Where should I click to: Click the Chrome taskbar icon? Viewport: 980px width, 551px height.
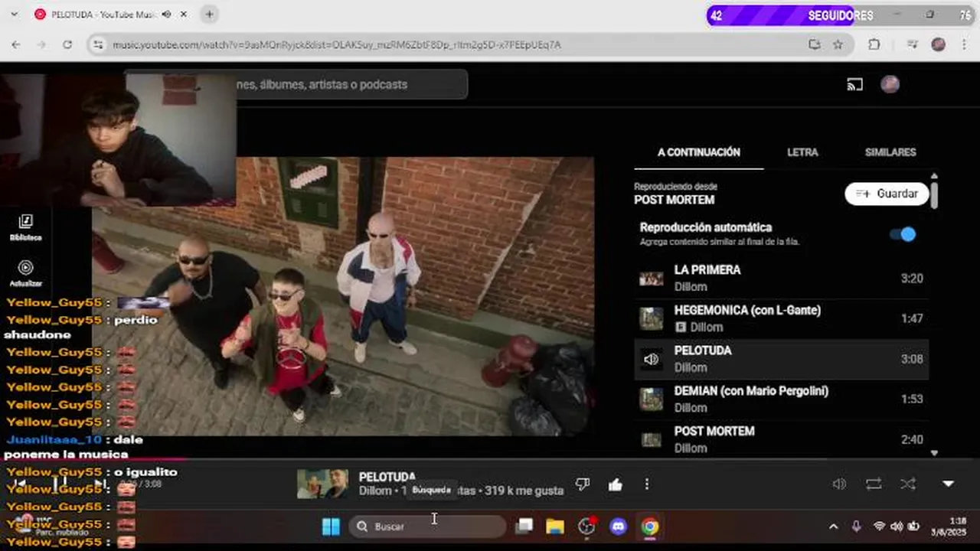tap(650, 527)
